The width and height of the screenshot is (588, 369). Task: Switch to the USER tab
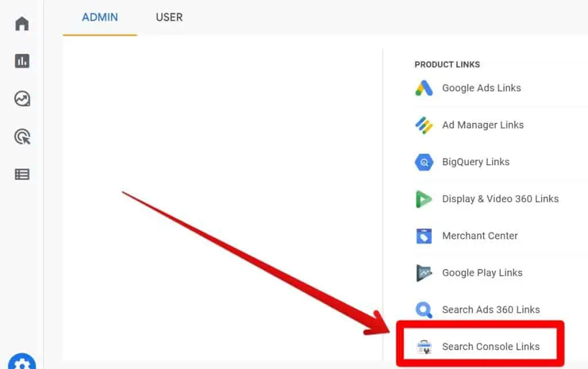click(169, 17)
